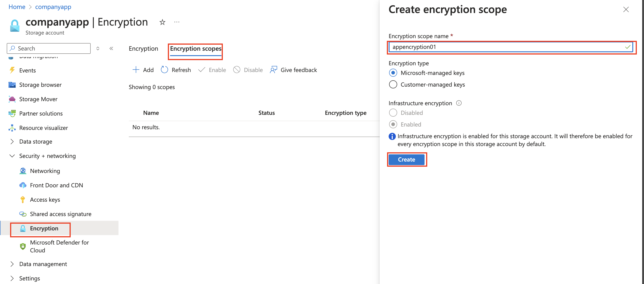The width and height of the screenshot is (644, 284).
Task: Sort by the Status column header
Action: pos(267,113)
